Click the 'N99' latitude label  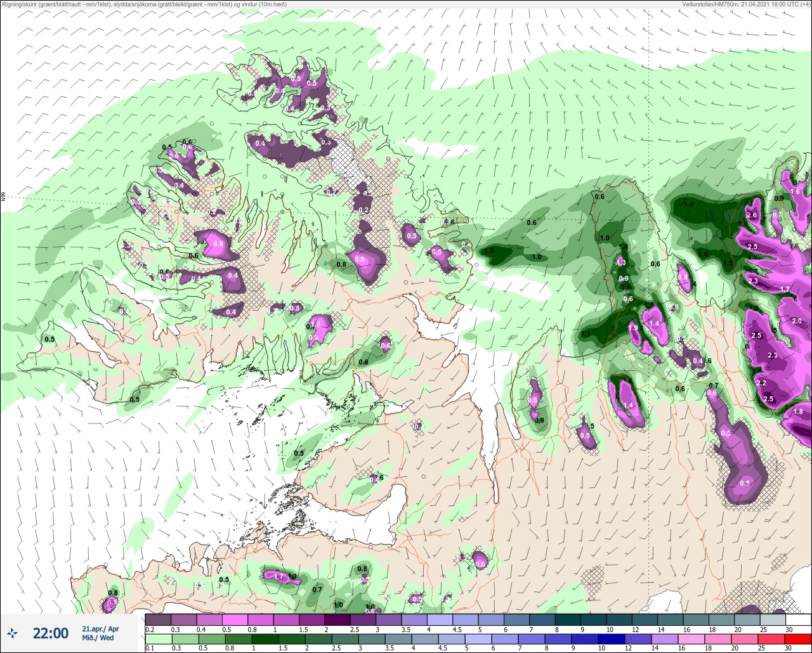[3, 197]
